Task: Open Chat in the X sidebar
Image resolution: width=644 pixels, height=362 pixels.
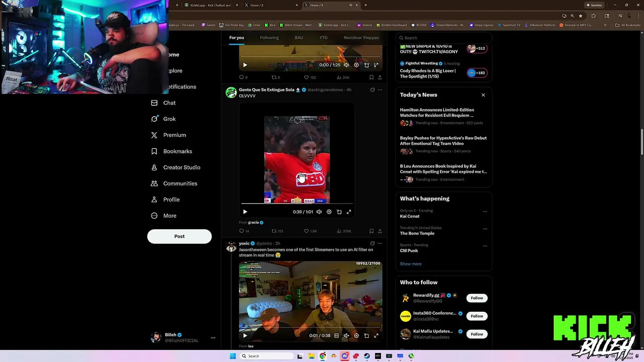Action: (164, 103)
